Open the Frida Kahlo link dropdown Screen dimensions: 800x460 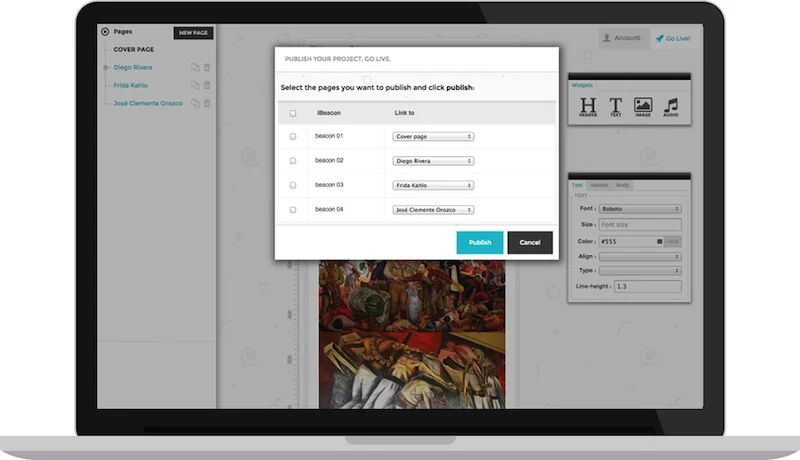pos(433,185)
